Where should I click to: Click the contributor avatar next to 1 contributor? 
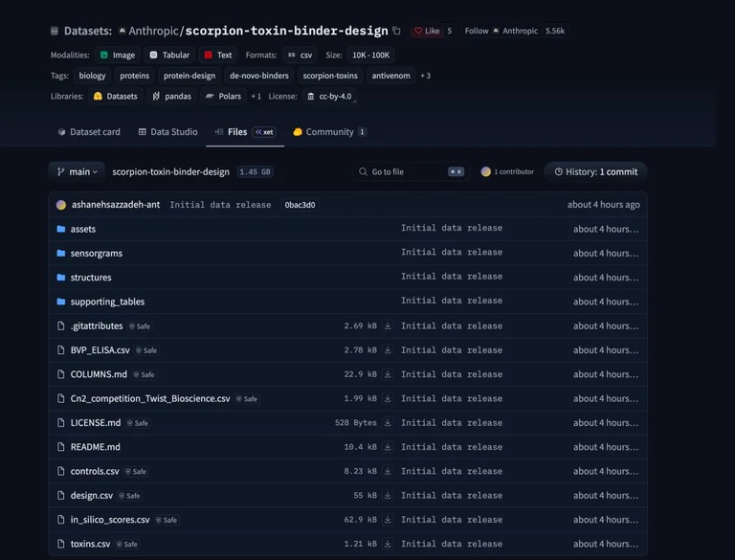coord(485,171)
